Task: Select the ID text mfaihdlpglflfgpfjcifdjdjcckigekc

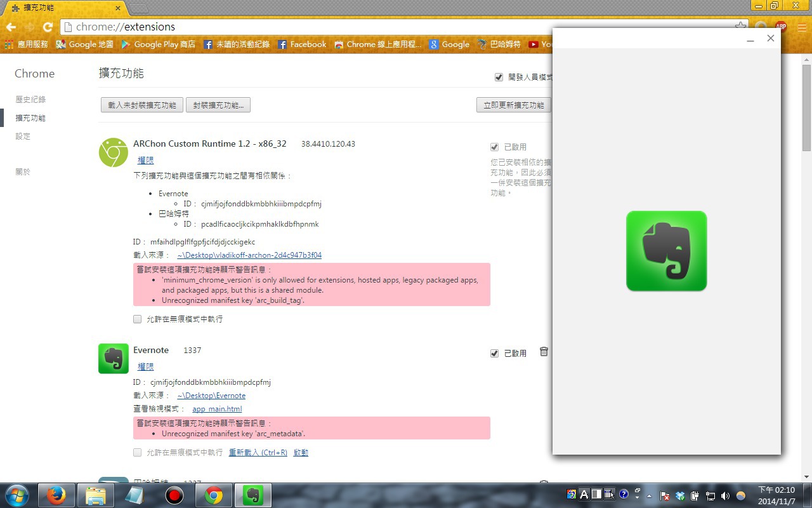Action: (x=203, y=242)
